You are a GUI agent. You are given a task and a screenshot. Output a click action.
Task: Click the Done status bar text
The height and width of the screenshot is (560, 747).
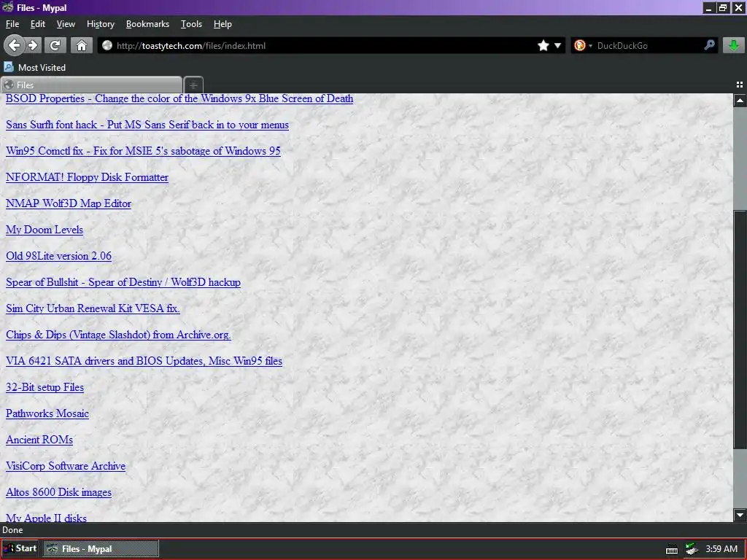(12, 530)
